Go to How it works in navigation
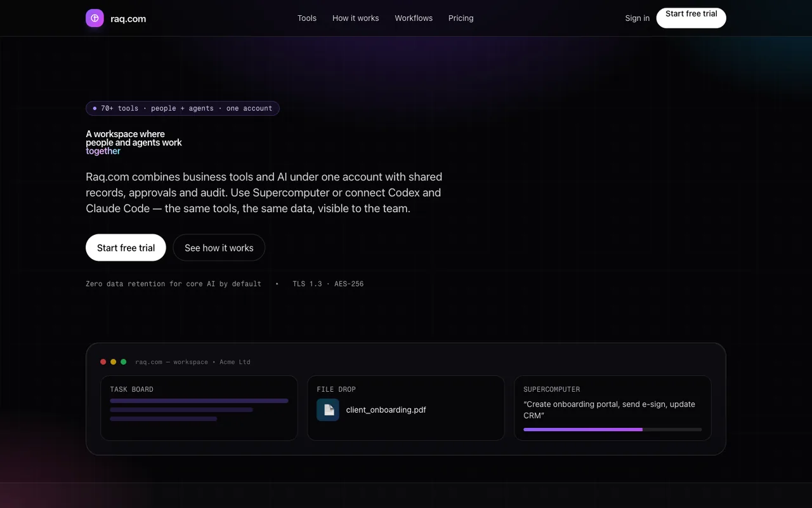The image size is (812, 508). click(x=355, y=18)
